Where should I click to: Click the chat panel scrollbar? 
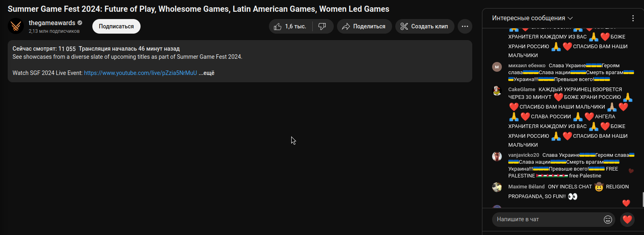(643, 199)
